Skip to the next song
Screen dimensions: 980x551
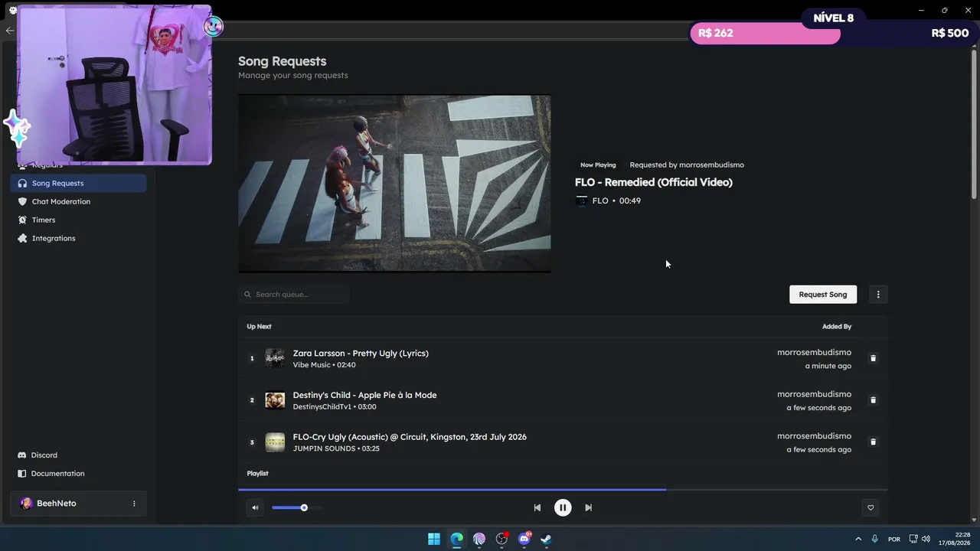[x=588, y=507]
